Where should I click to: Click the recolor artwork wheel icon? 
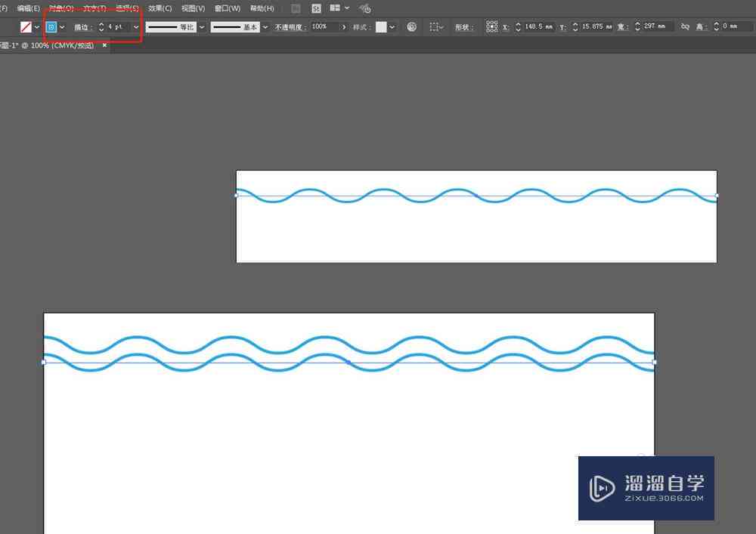[x=411, y=27]
